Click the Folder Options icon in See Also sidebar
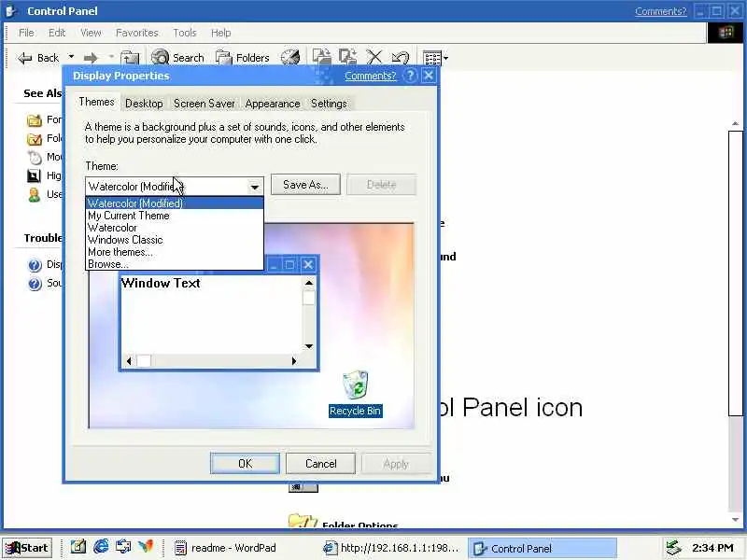Screen dimensions: 747x560 35,138
